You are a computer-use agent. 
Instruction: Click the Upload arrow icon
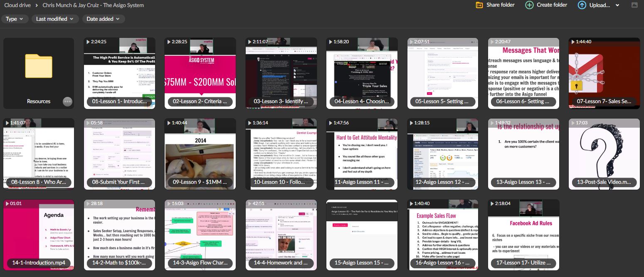pyautogui.click(x=582, y=5)
